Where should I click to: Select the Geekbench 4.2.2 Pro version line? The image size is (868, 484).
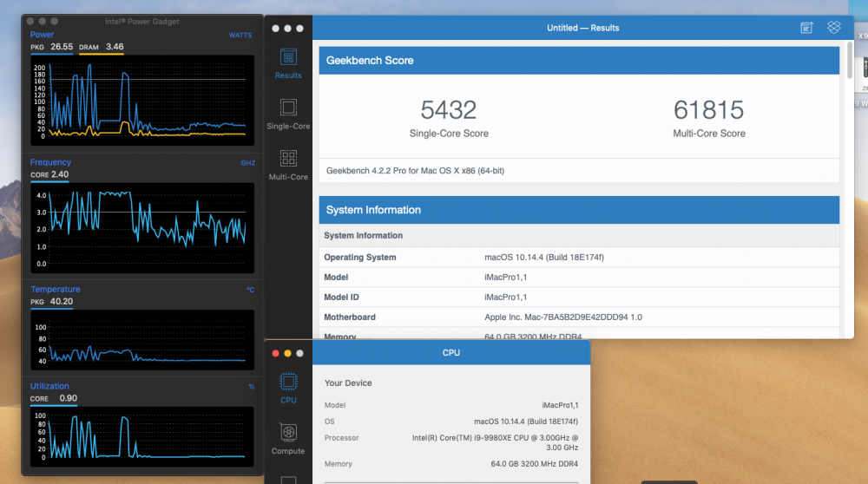tap(415, 170)
